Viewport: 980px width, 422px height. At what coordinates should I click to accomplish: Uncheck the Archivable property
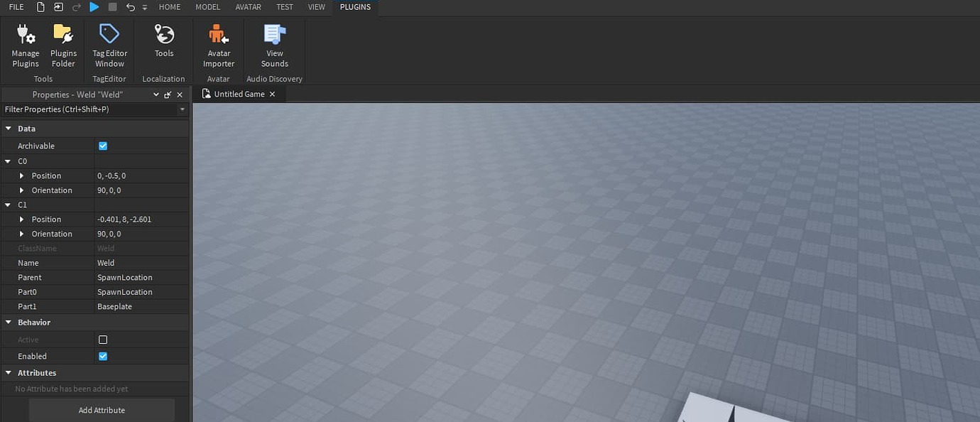(102, 146)
